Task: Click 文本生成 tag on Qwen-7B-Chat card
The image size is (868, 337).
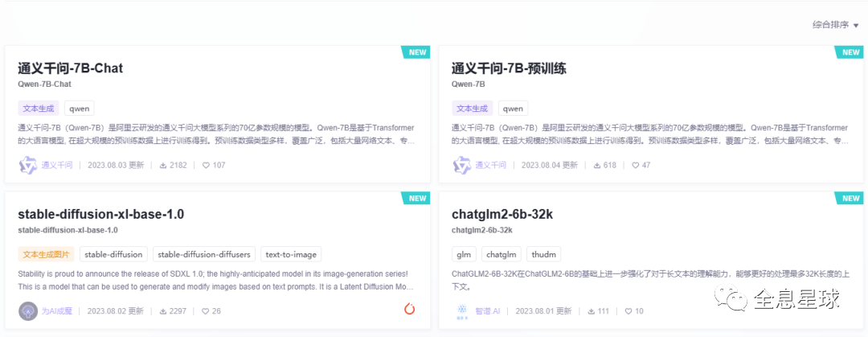Action: click(39, 108)
